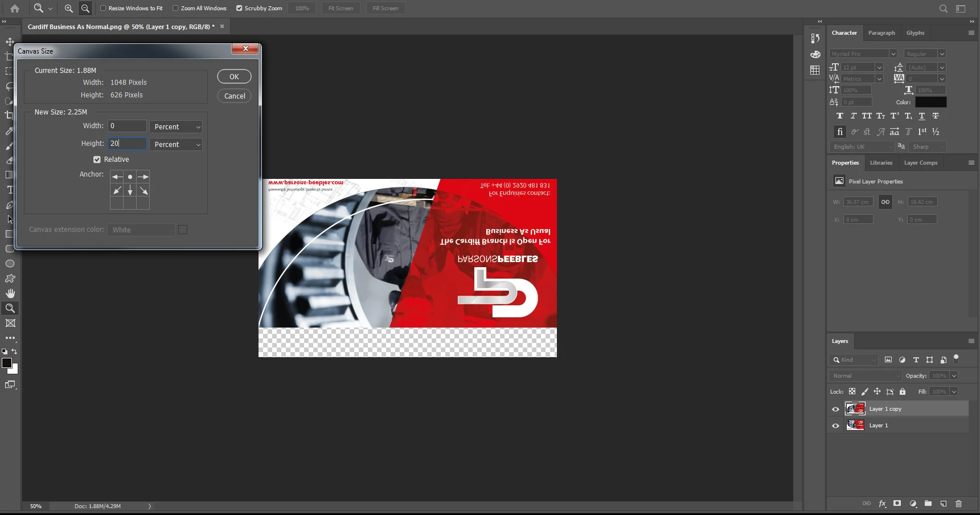Image resolution: width=980 pixels, height=515 pixels.
Task: Click Cancel in Canvas Size dialog
Action: [234, 96]
